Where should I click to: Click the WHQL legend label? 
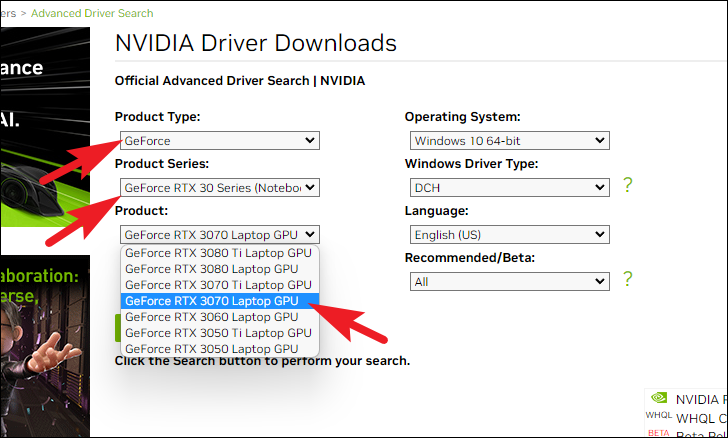pyautogui.click(x=659, y=415)
